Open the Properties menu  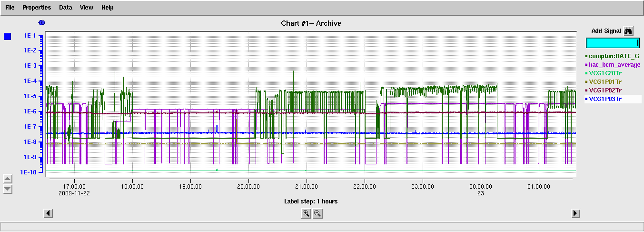[36, 8]
